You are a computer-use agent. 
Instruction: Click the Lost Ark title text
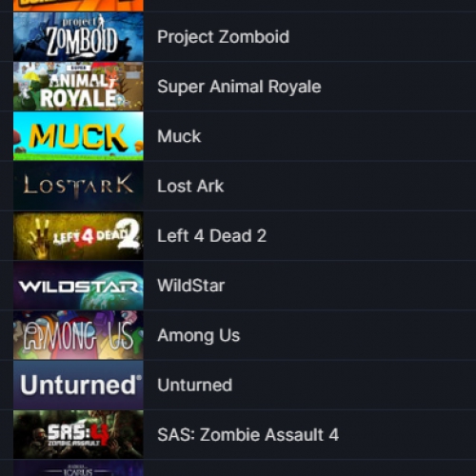190,186
